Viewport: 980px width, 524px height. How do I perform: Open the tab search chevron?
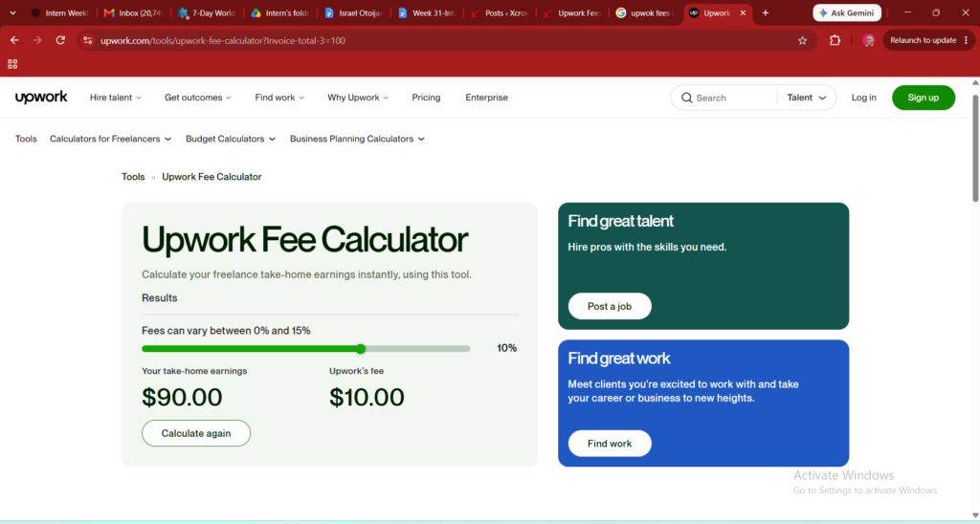(x=12, y=12)
